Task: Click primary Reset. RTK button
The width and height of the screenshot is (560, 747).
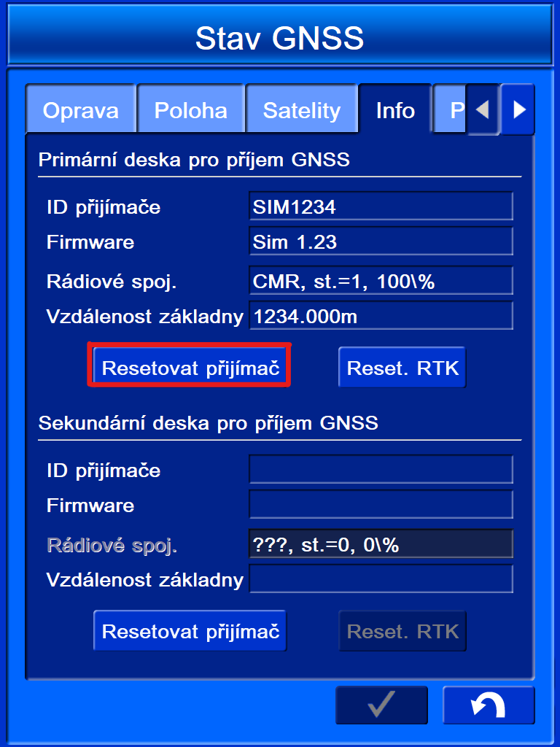Action: (402, 368)
